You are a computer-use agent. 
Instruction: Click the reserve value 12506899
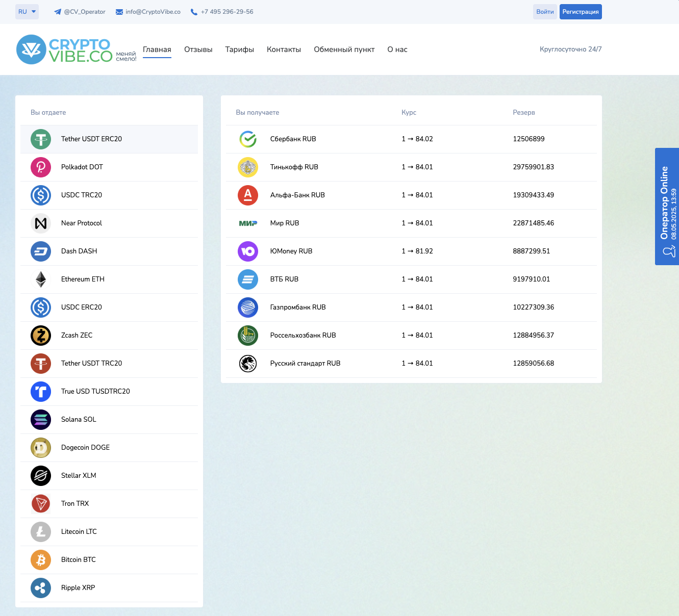click(529, 139)
